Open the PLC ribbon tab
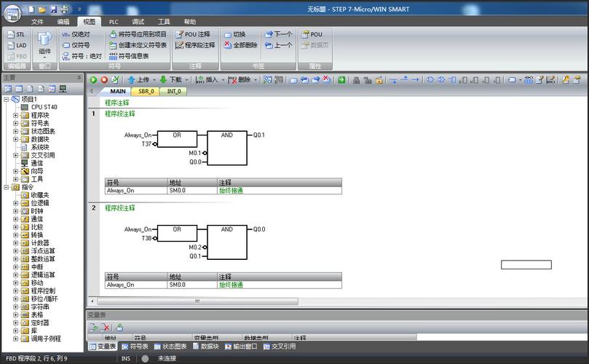This screenshot has width=589, height=364. click(114, 22)
